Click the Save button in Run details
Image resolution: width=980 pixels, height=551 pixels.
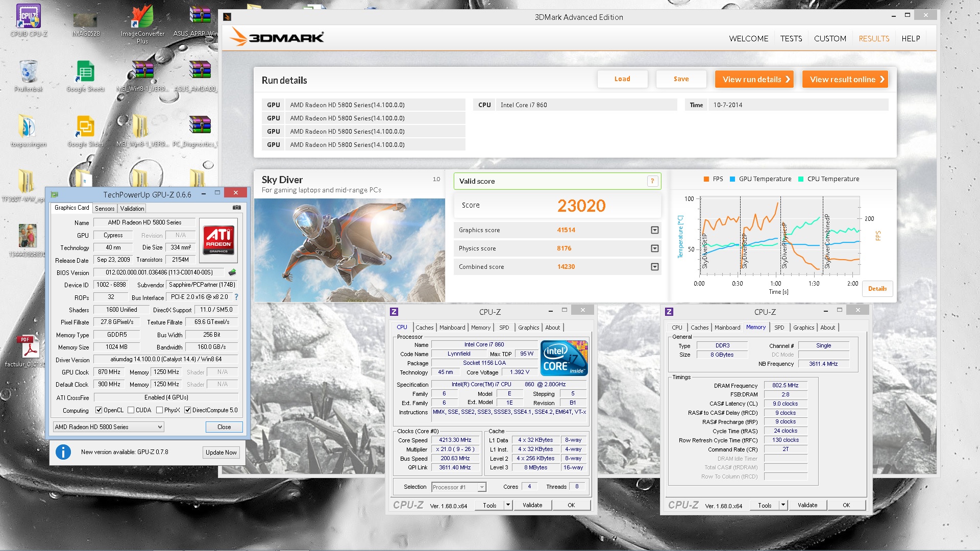click(x=681, y=79)
